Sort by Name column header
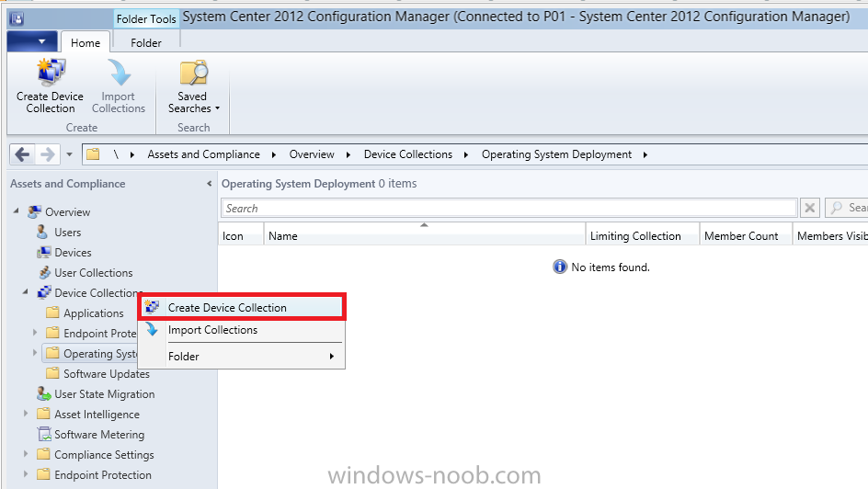The height and width of the screenshot is (489, 868). click(425, 235)
